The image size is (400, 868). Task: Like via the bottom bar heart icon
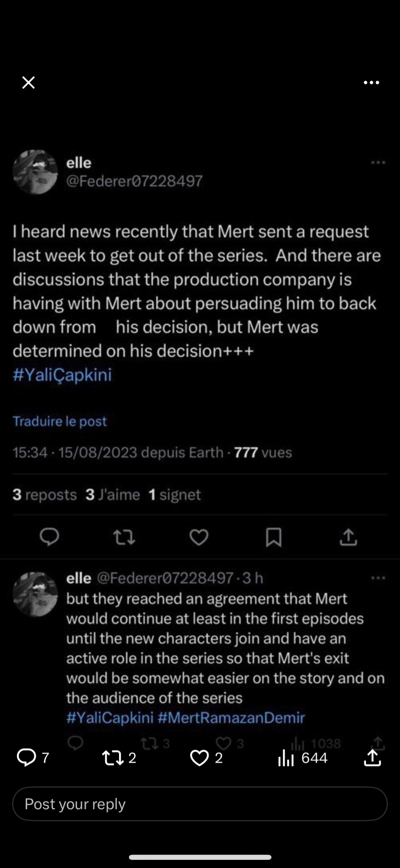click(x=199, y=758)
